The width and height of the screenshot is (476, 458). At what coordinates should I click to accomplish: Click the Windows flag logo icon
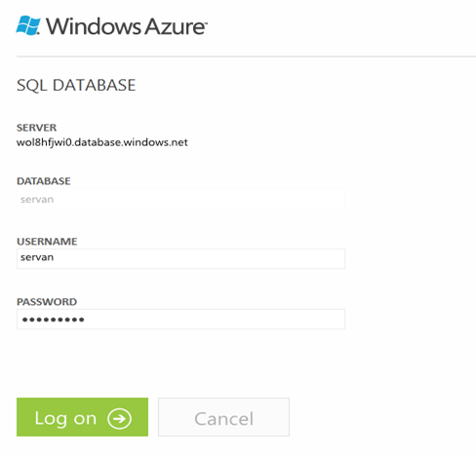click(x=28, y=25)
